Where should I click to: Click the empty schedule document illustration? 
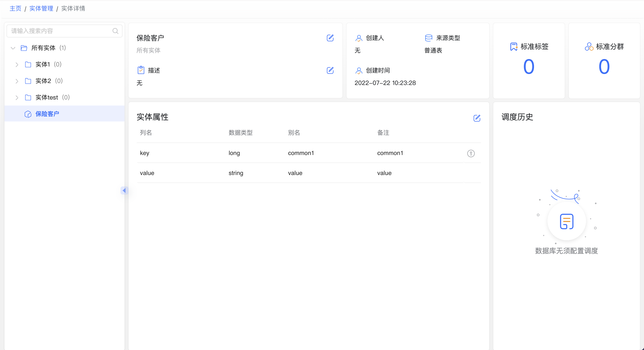pyautogui.click(x=566, y=221)
